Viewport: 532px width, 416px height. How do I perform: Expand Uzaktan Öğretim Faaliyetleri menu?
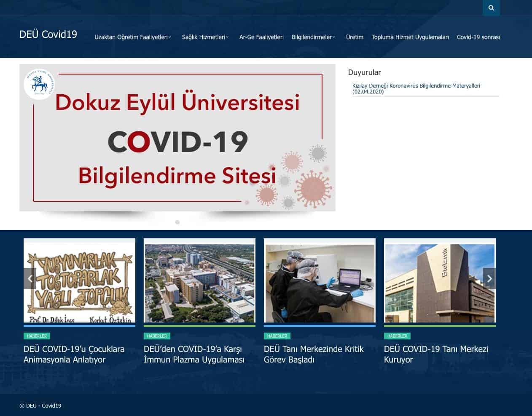click(132, 37)
